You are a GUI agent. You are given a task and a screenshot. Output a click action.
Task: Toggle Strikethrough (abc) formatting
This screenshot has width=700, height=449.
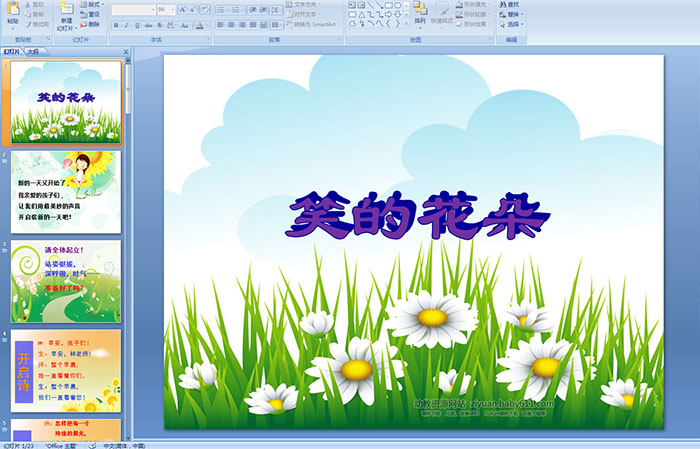point(148,25)
